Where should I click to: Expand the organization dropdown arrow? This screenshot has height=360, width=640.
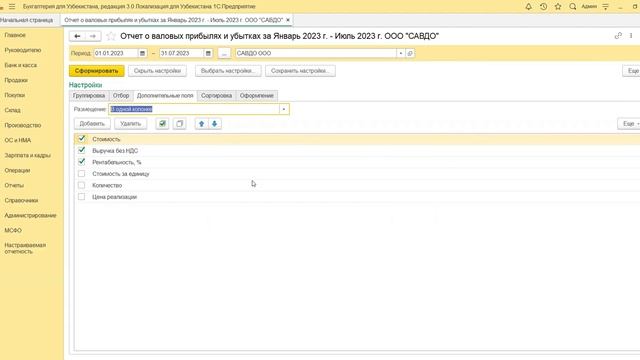tap(401, 53)
